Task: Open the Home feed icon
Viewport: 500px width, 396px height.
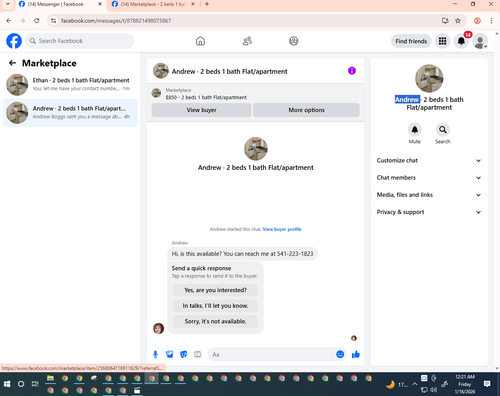Action: pyautogui.click(x=200, y=41)
